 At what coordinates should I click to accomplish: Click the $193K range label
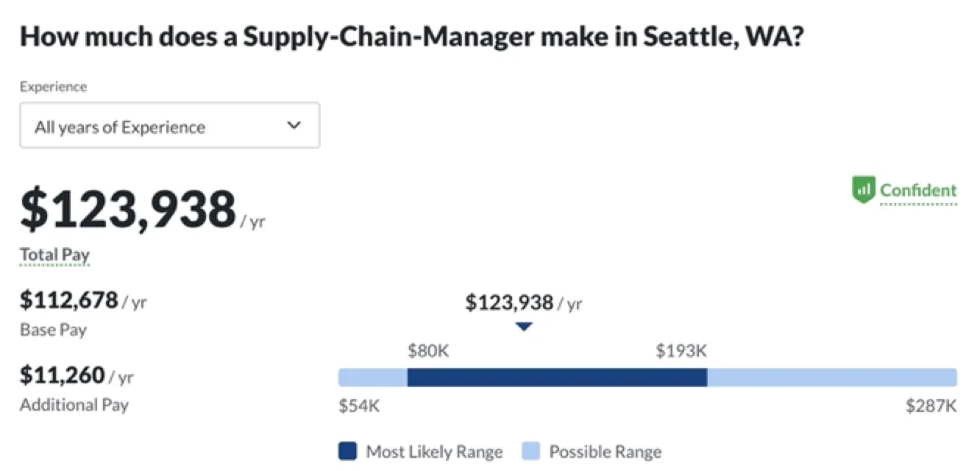click(x=681, y=351)
